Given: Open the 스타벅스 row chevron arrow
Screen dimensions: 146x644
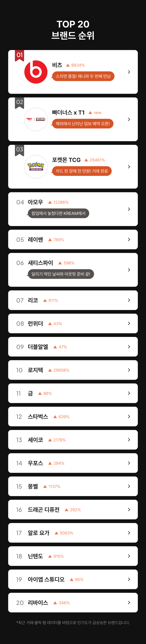Looking at the screenshot, I should click(129, 417).
